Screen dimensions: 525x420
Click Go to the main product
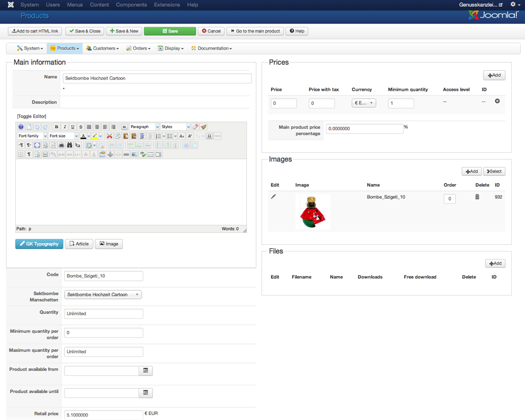click(x=255, y=31)
